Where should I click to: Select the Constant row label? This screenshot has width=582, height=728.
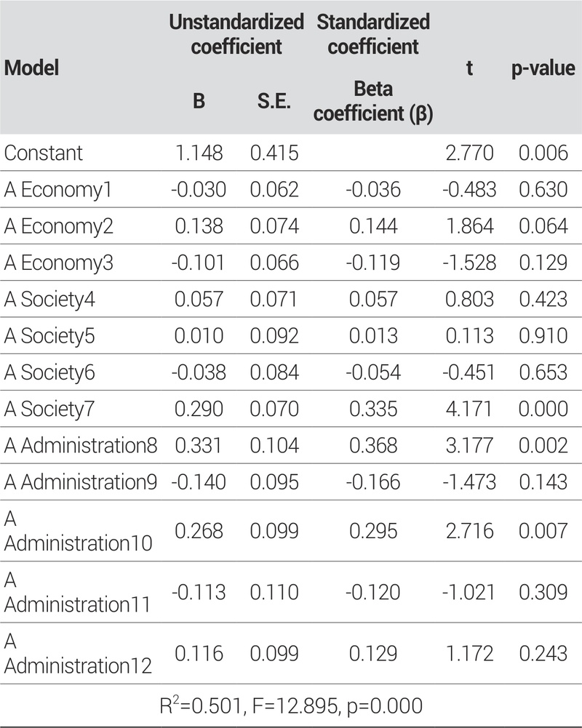[x=44, y=153]
